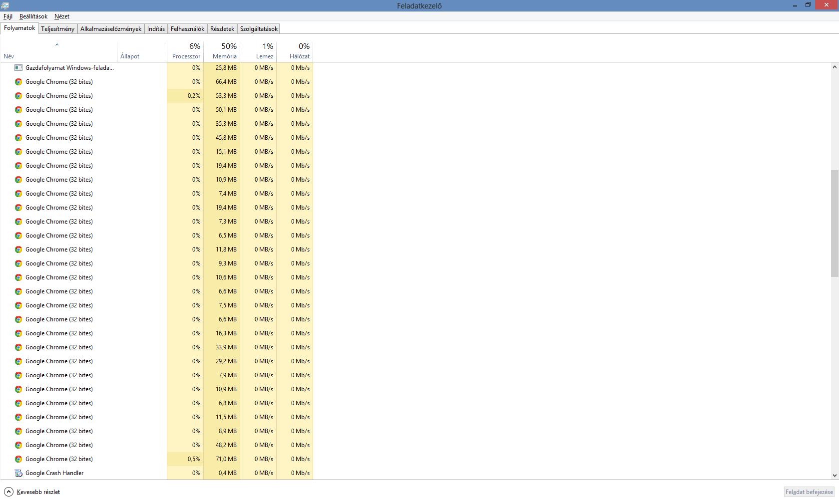Click the Chrome icon in the 6,5 MB row
The width and height of the screenshot is (839, 504).
pos(18,236)
